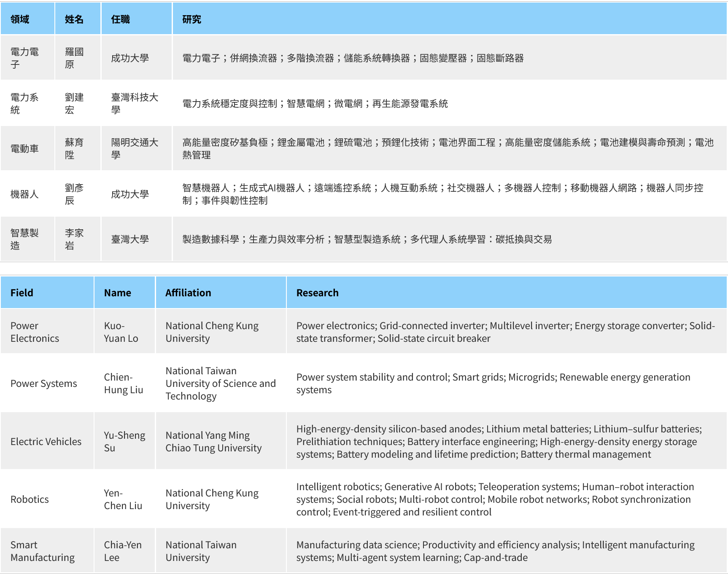This screenshot has height=574, width=728.
Task: Click the 機器人 field cell
Action: click(24, 194)
